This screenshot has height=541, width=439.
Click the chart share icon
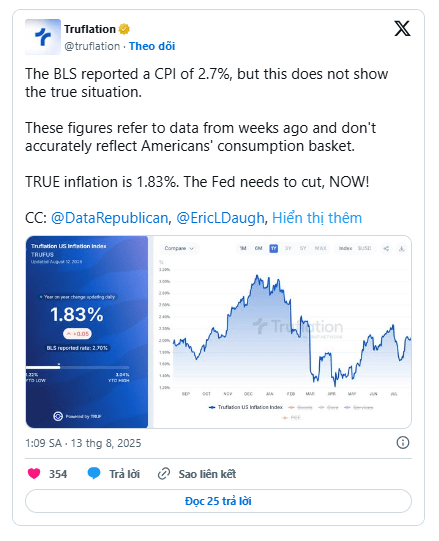386,248
